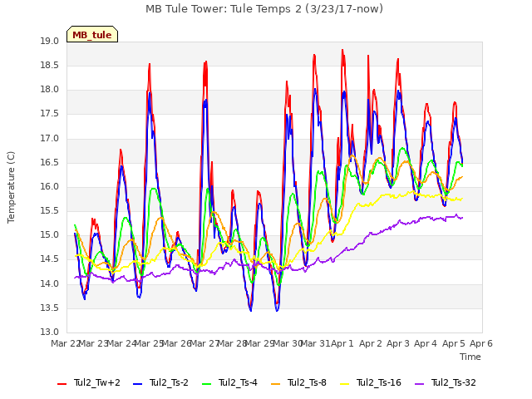Click the Apr 4 date tick label
The image size is (532, 399).
pos(426,343)
